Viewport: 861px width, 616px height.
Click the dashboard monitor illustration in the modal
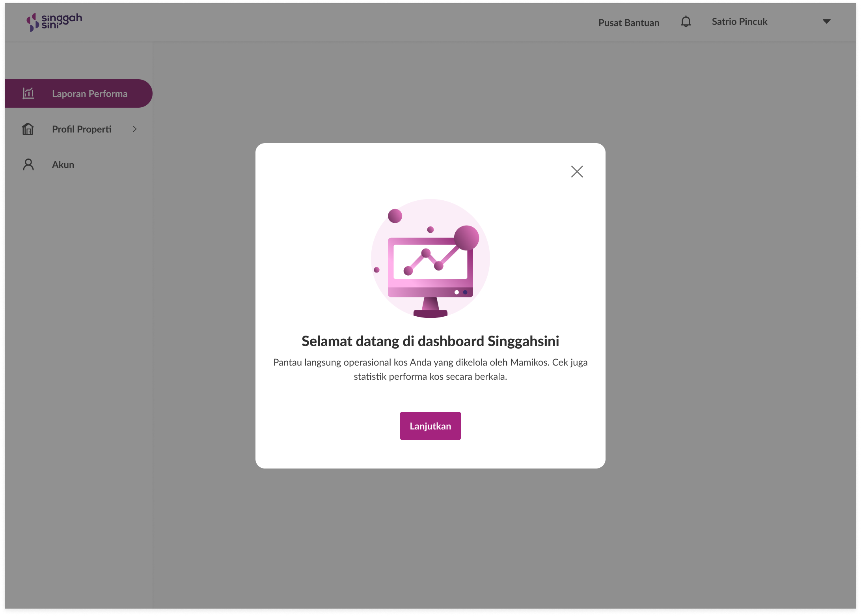tap(430, 260)
